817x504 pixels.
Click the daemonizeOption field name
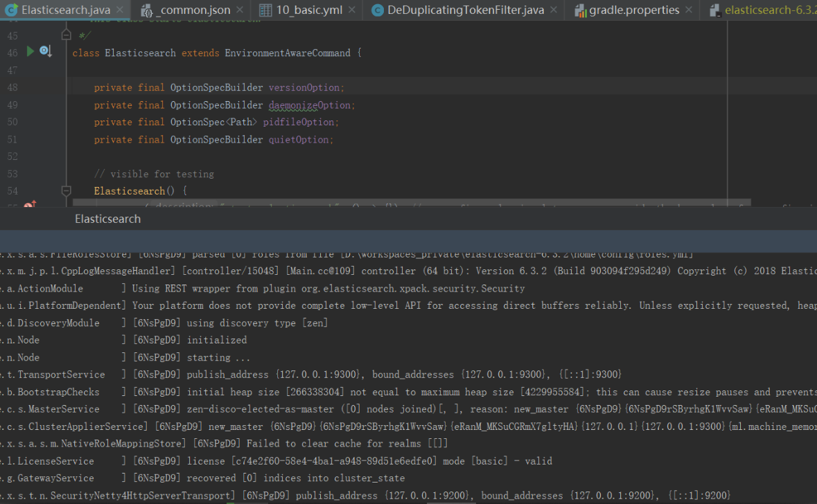tap(310, 105)
